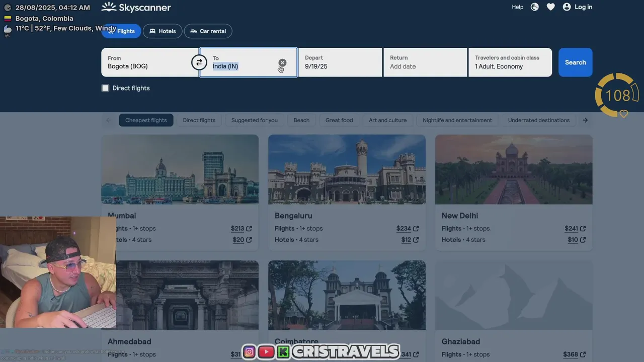The height and width of the screenshot is (362, 644).
Task: Click the Ghaziabad card title
Action: pos(461,341)
